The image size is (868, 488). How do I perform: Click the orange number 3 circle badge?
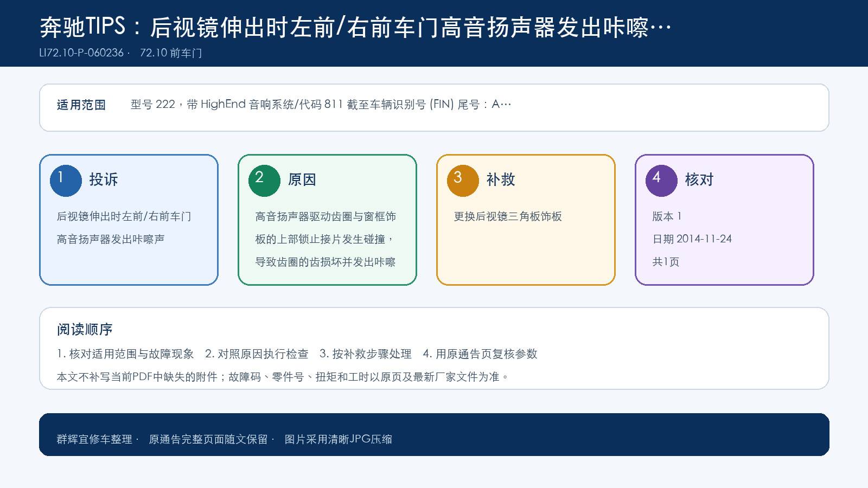pyautogui.click(x=463, y=181)
